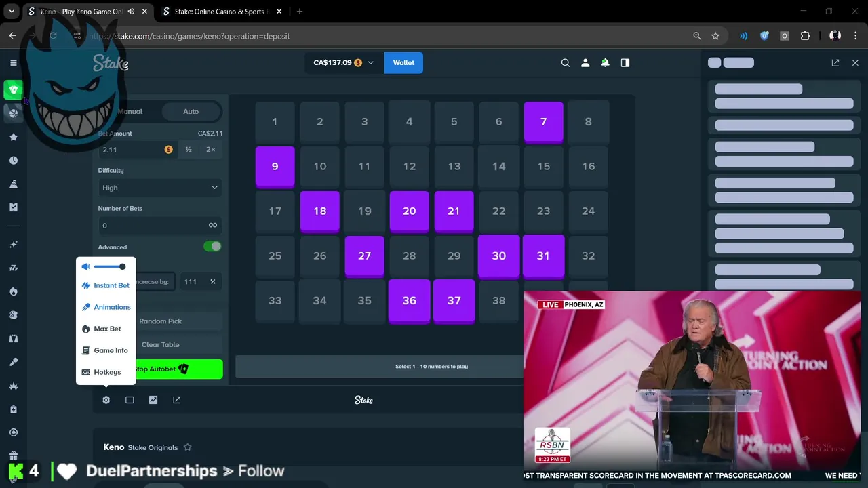868x488 pixels.
Task: Open Stake search magnifier icon
Action: tap(565, 62)
